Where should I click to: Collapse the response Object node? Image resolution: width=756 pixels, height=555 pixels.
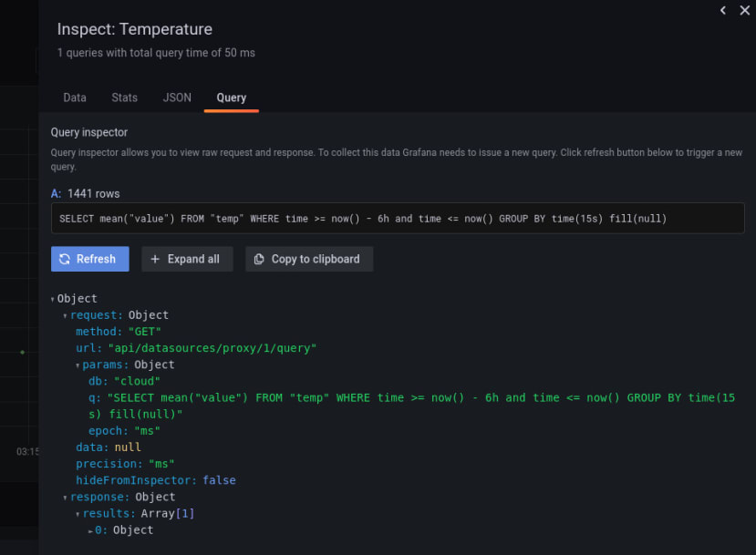tap(65, 498)
